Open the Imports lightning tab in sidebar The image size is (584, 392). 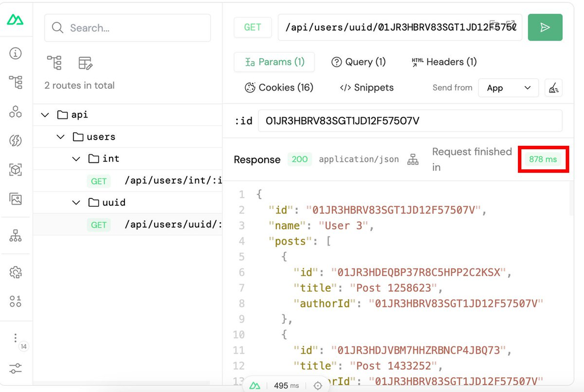(x=15, y=141)
